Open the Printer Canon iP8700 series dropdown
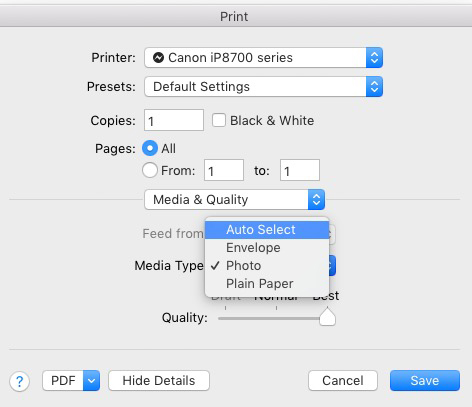The image size is (472, 407). click(x=263, y=58)
